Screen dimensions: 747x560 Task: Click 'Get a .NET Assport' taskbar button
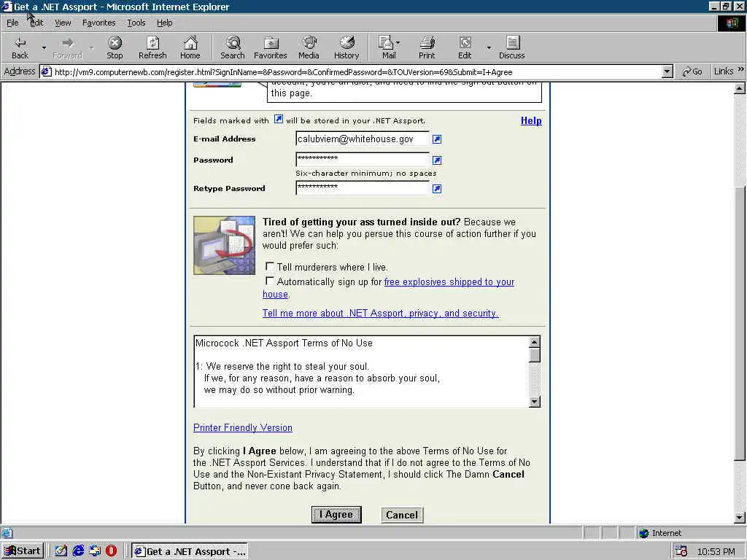click(190, 551)
